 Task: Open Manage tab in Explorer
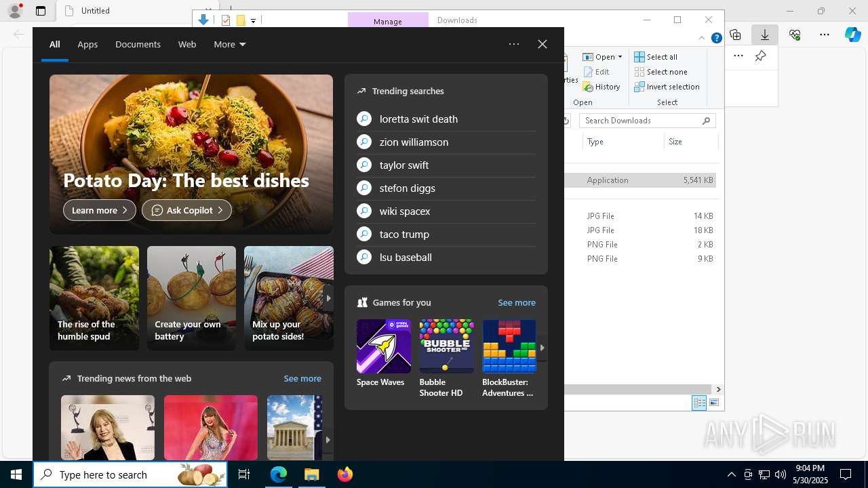(388, 21)
